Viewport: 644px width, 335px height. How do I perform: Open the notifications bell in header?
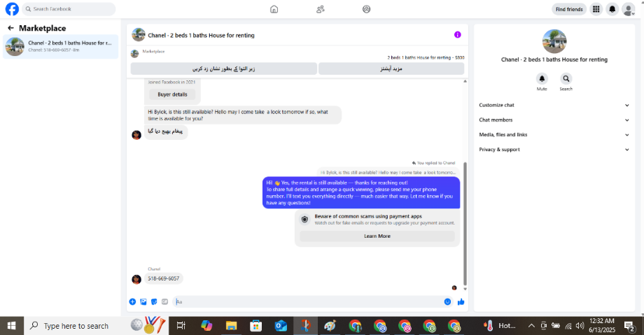pos(612,9)
